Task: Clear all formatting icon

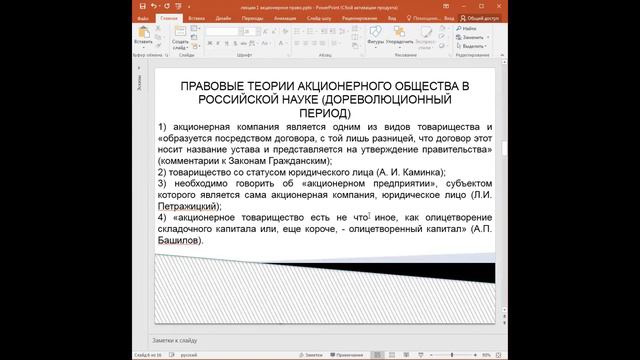Action: (285, 31)
